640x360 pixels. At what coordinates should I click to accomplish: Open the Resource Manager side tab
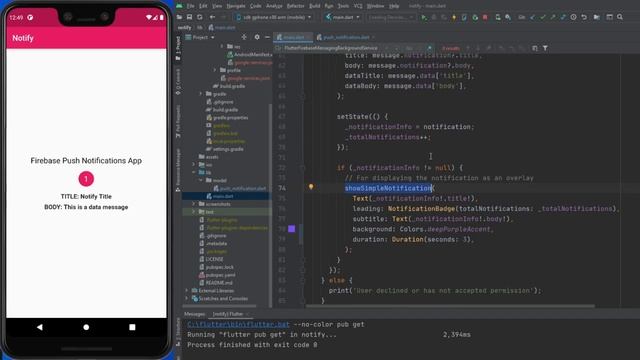(178, 170)
